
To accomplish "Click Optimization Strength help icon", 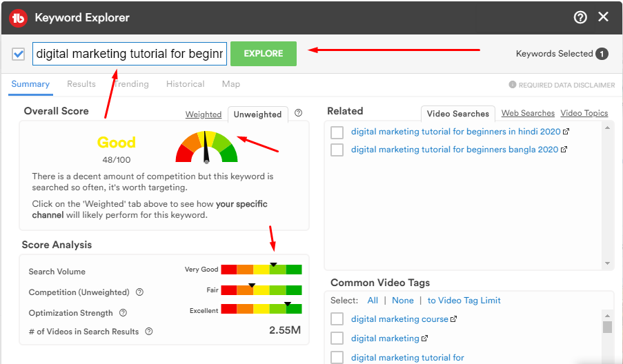I will [123, 313].
